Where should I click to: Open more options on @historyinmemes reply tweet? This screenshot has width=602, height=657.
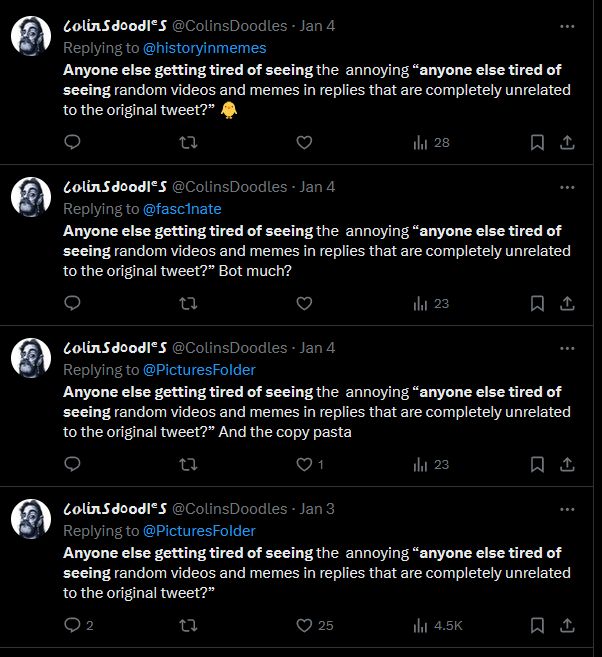567,26
